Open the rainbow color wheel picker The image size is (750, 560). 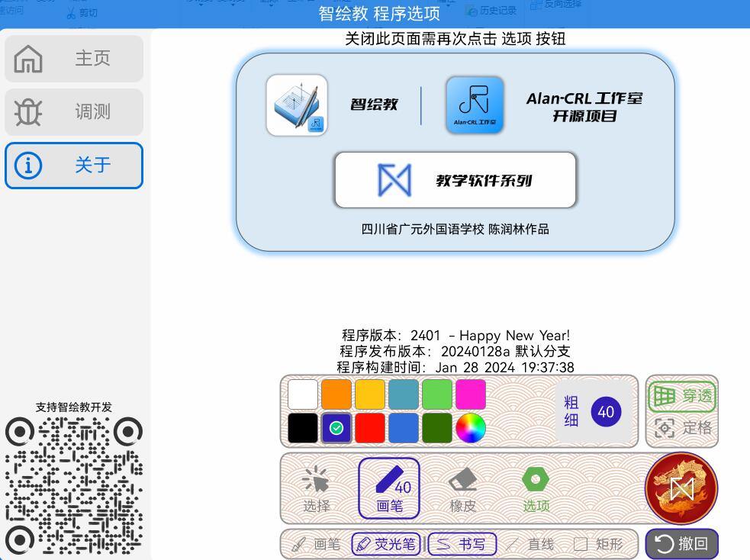tap(471, 428)
